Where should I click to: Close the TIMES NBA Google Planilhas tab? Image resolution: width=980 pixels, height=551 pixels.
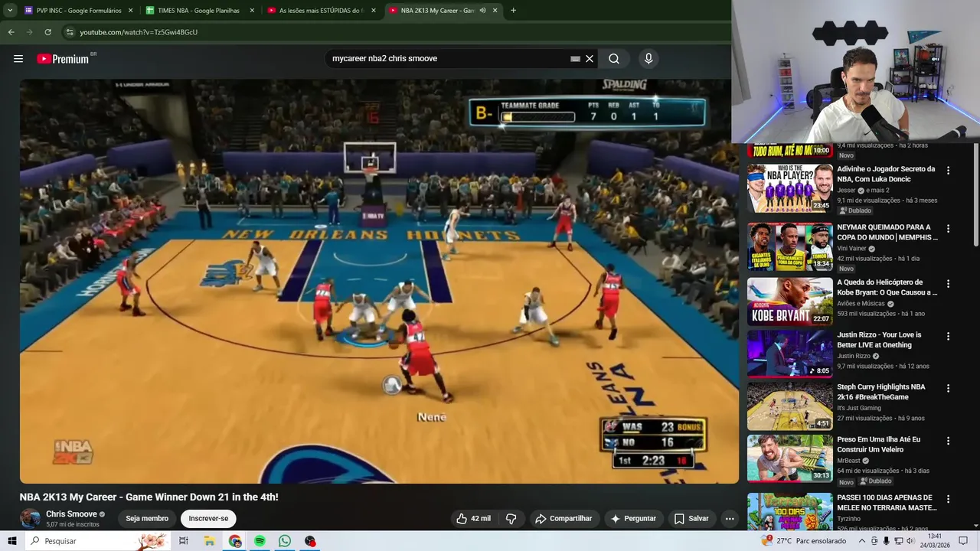point(252,11)
